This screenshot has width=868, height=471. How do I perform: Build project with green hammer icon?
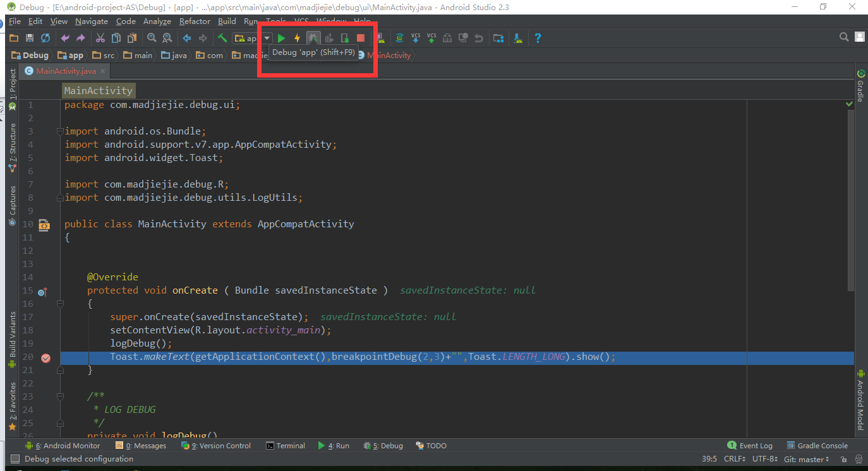tap(222, 38)
